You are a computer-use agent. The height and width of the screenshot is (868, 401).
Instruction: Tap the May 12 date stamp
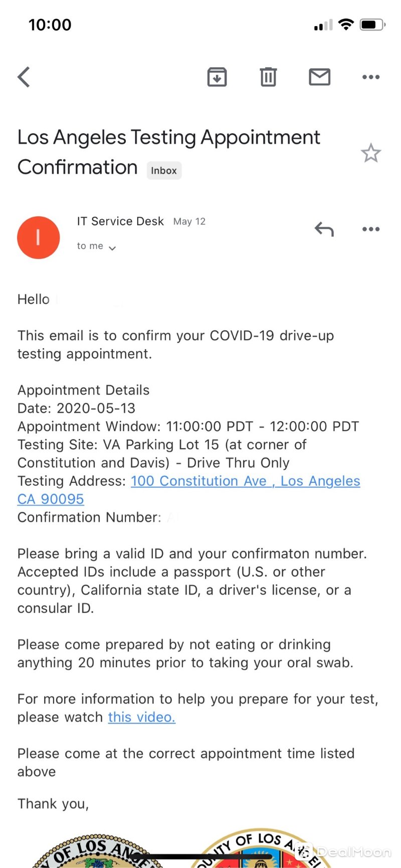click(189, 221)
